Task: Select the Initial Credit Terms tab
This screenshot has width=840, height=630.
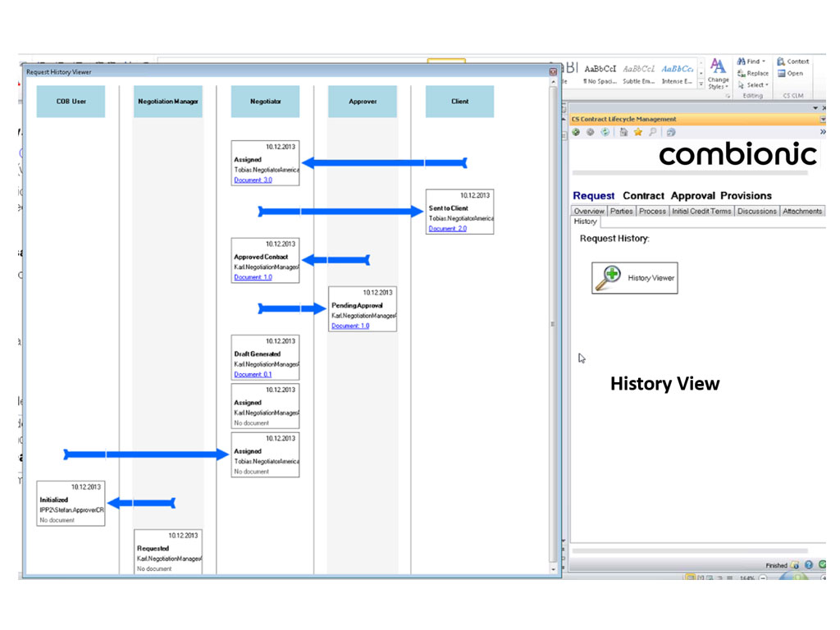Action: coord(701,211)
